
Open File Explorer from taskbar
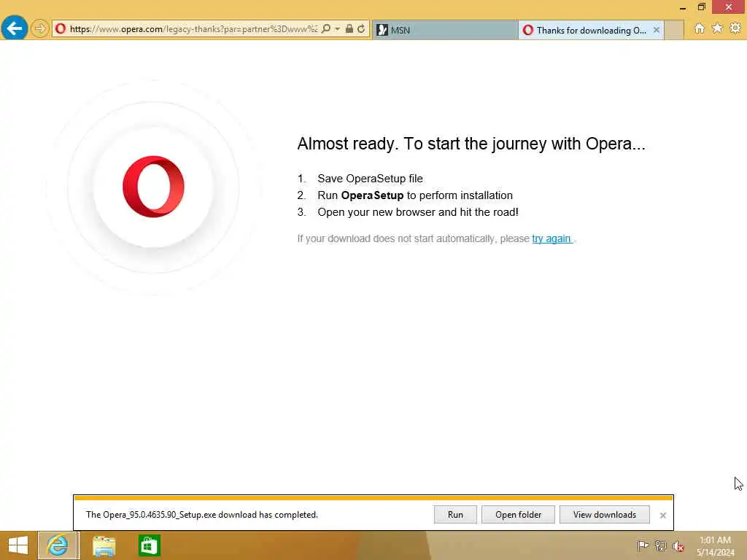pos(104,545)
